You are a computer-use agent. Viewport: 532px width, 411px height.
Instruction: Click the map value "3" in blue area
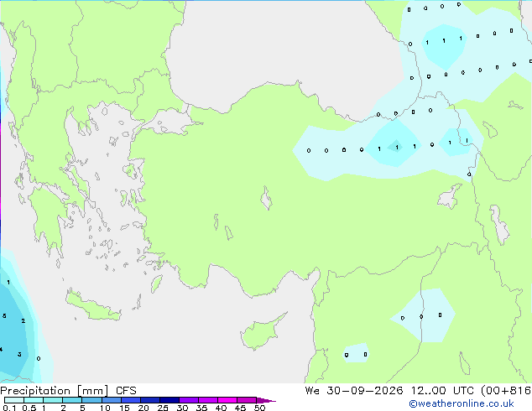click(19, 354)
